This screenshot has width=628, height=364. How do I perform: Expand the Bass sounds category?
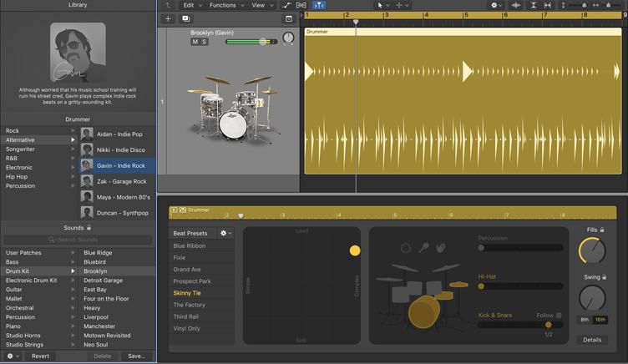coord(73,262)
